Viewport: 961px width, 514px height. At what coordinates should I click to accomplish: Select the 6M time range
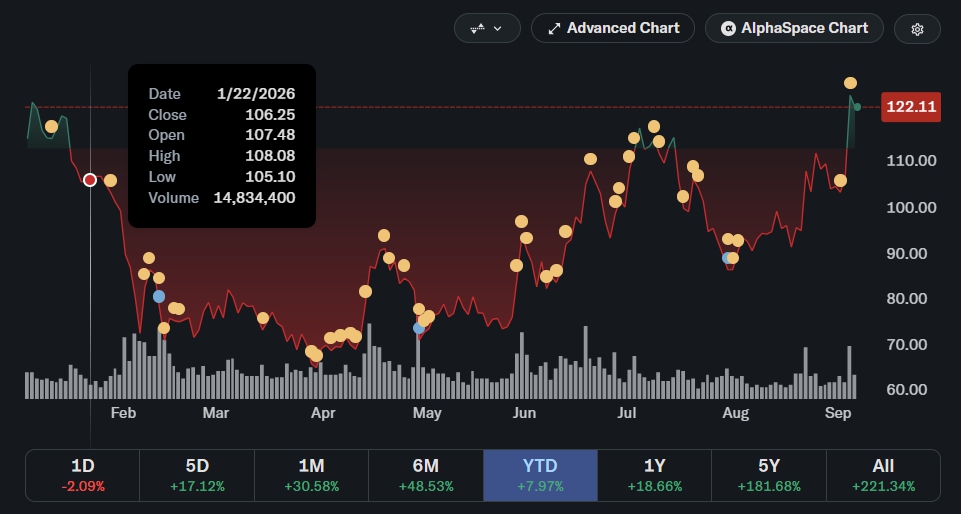(x=426, y=475)
